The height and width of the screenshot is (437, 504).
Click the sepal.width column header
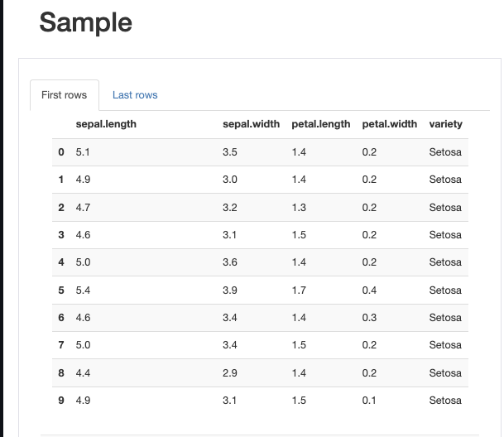click(252, 124)
